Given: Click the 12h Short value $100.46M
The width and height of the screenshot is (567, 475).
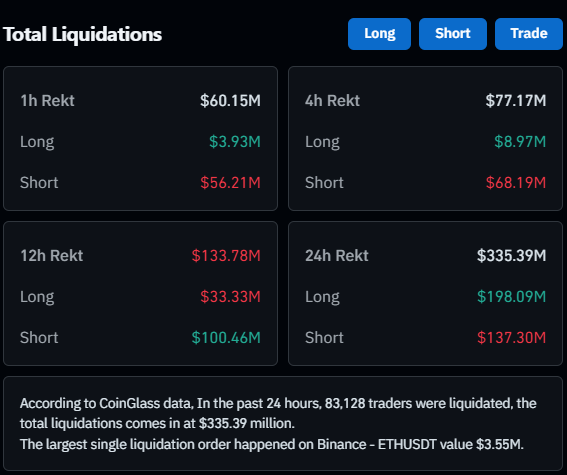Looking at the screenshot, I should (x=226, y=338).
